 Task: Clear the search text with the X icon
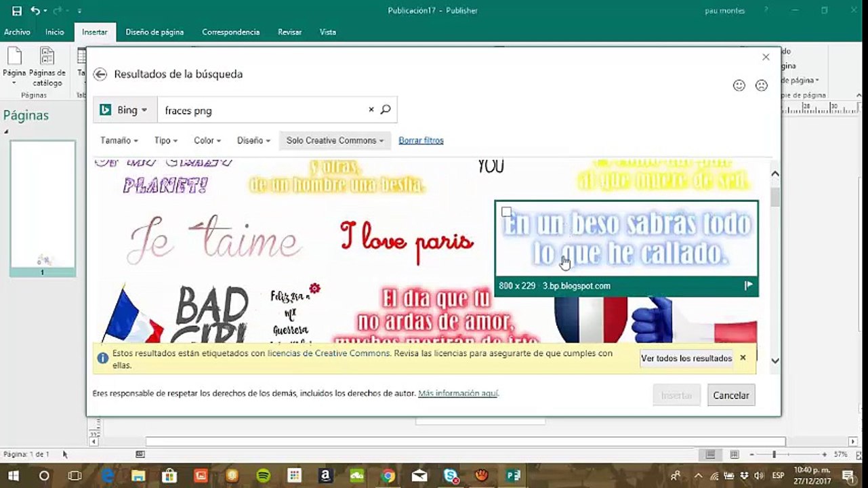click(371, 109)
